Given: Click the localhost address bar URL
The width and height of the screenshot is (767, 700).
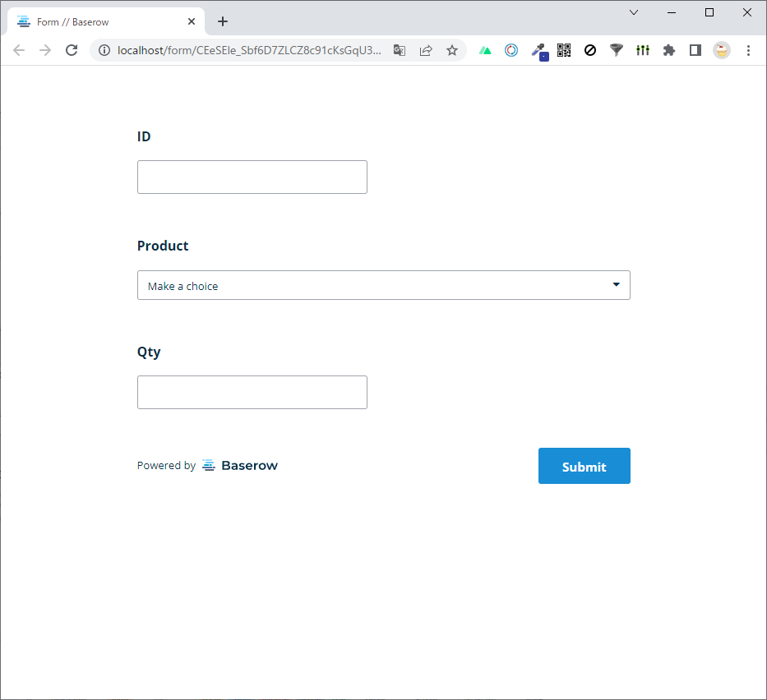Looking at the screenshot, I should 249,50.
